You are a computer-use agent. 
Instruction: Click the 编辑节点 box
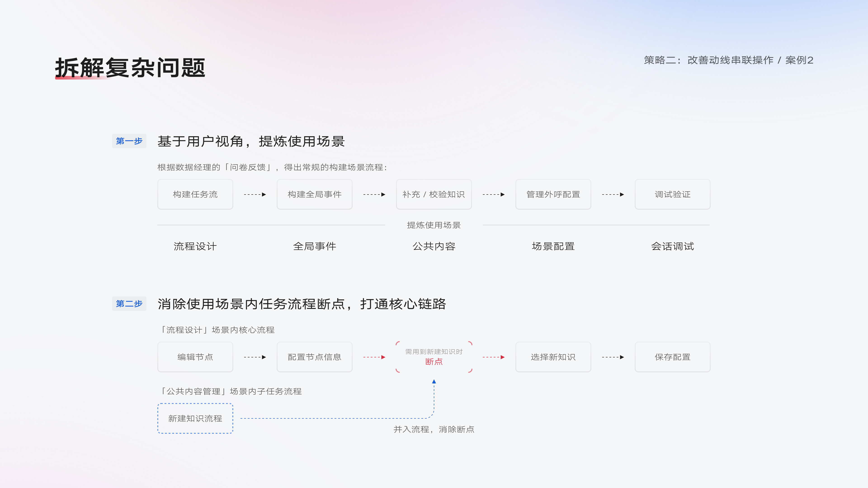[x=195, y=357]
